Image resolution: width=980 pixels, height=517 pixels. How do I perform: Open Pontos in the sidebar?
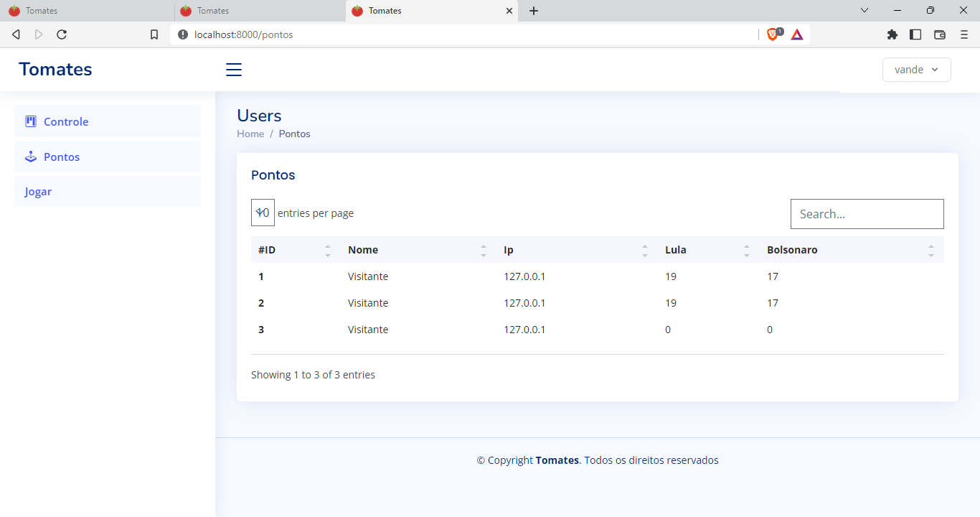click(x=108, y=157)
